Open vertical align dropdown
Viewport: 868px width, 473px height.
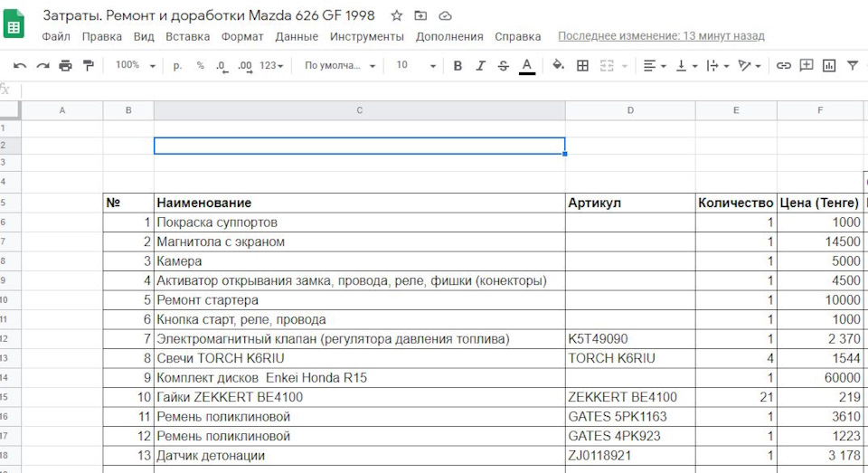click(x=687, y=66)
